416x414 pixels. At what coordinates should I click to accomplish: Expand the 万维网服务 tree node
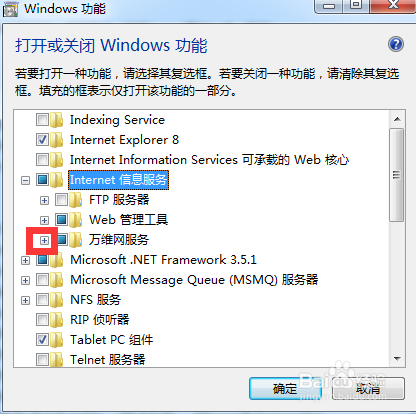(44, 240)
